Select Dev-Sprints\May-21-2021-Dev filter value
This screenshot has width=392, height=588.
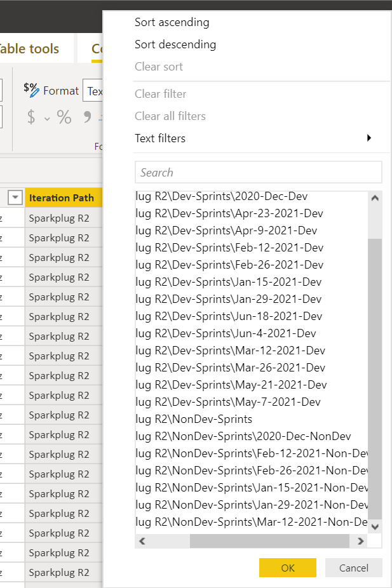[x=231, y=385]
